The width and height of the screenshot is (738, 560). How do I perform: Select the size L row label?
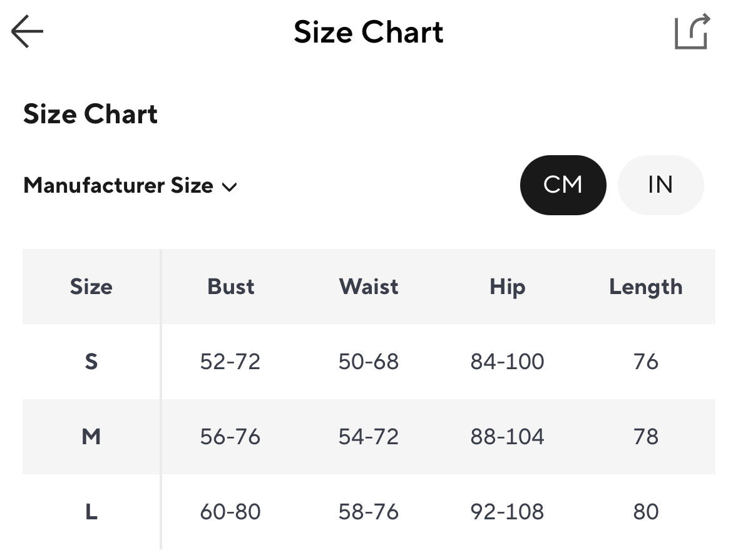[x=91, y=512]
